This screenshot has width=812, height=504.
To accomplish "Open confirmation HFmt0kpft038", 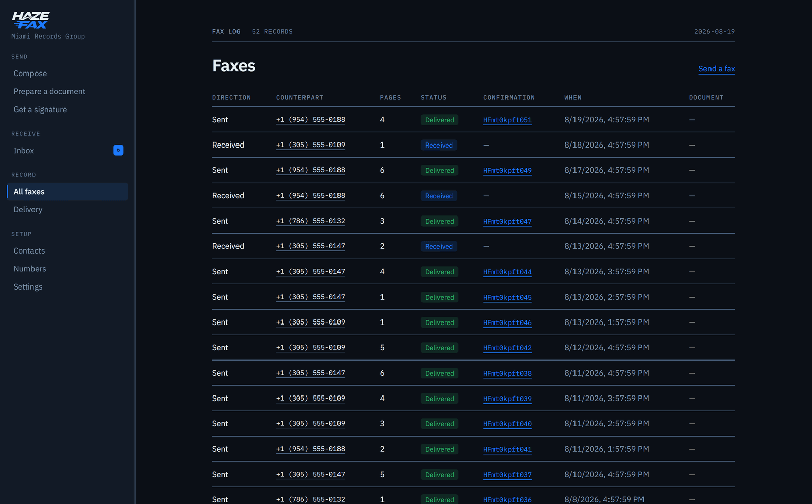I will [x=507, y=374].
